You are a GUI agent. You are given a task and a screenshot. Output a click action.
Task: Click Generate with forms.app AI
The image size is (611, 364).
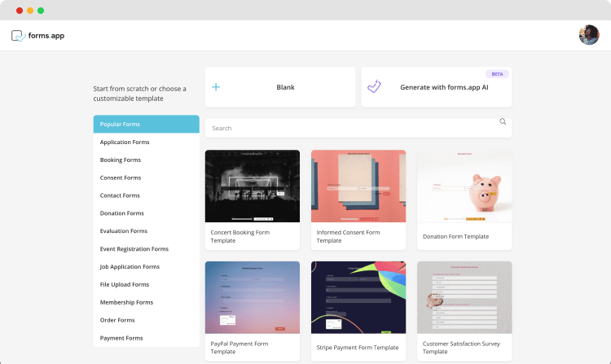[444, 87]
